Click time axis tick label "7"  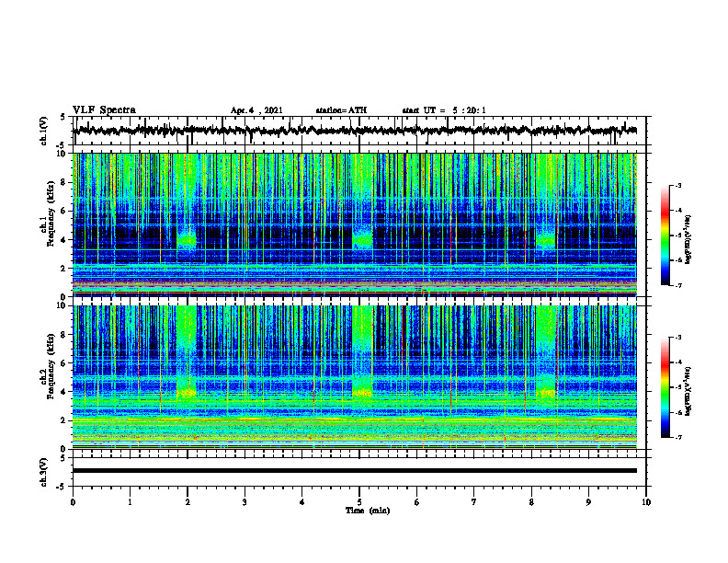coord(474,502)
